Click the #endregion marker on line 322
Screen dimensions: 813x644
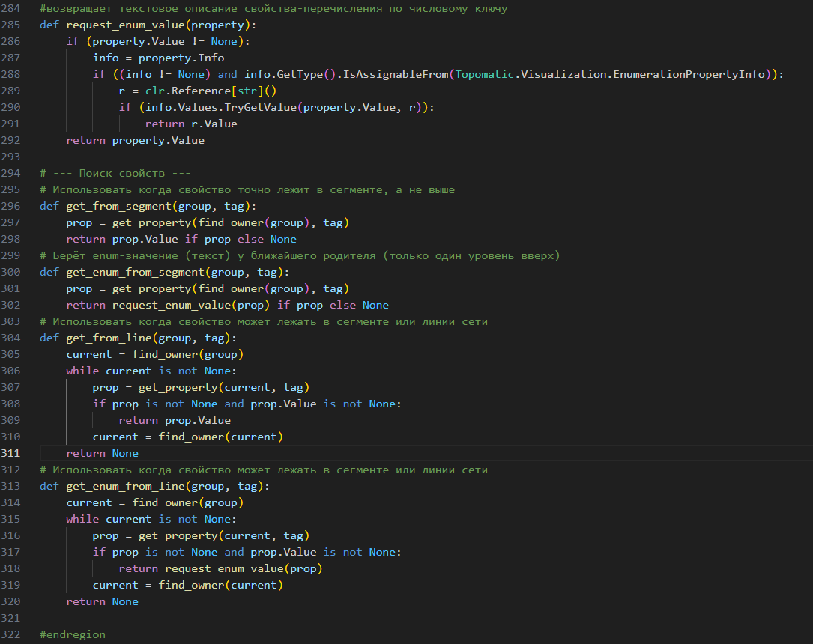73,634
